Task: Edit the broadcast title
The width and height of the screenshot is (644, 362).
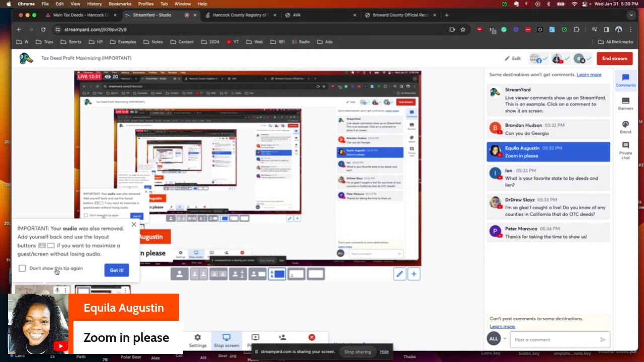Action: tap(513, 58)
